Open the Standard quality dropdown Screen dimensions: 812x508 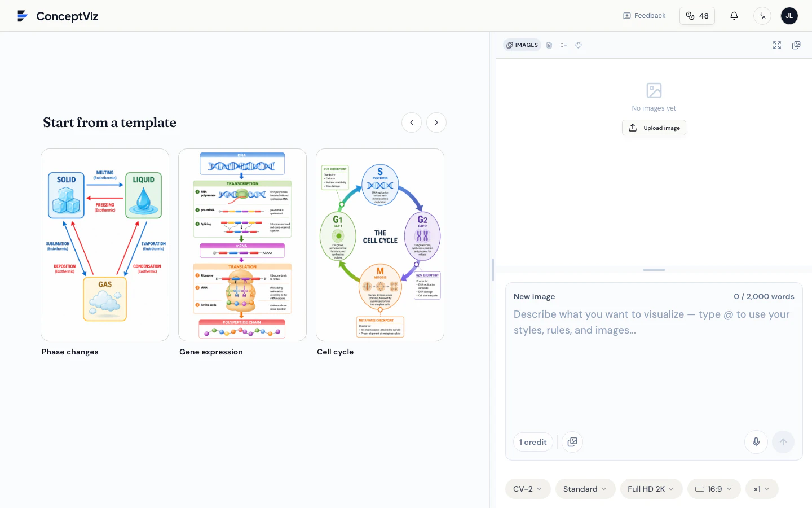coord(585,489)
